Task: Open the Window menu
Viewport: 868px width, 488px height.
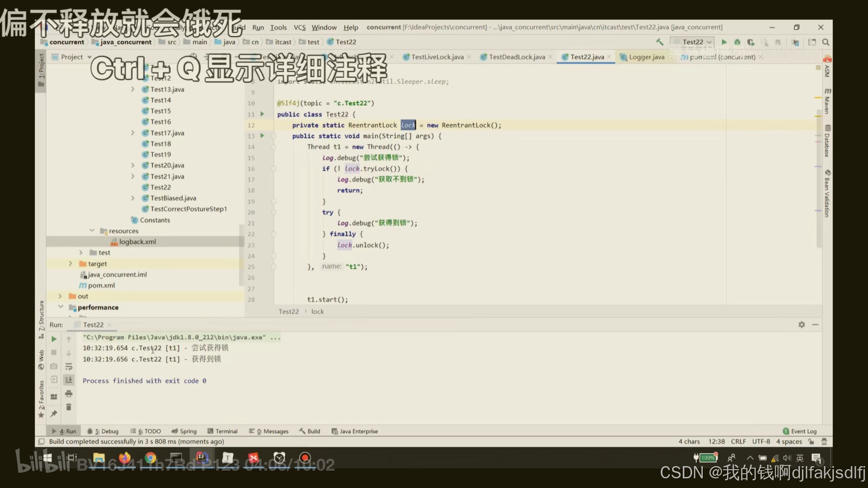Action: click(x=324, y=27)
